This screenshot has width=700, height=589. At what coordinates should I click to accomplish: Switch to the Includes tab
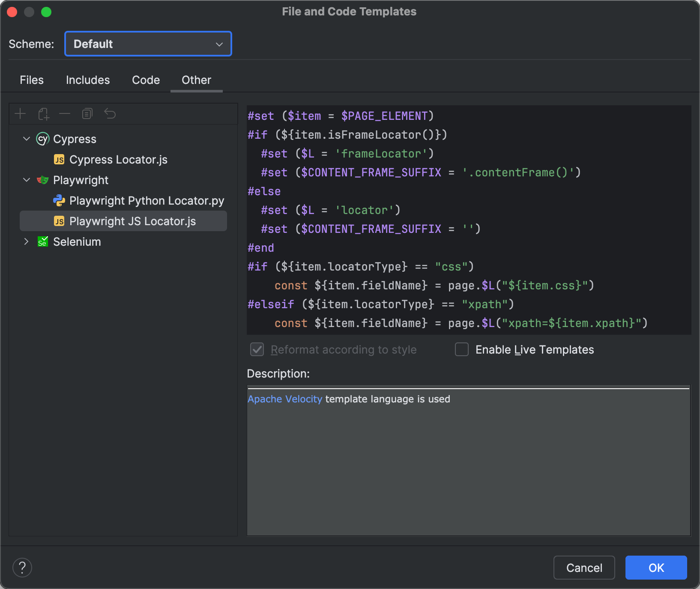(87, 80)
